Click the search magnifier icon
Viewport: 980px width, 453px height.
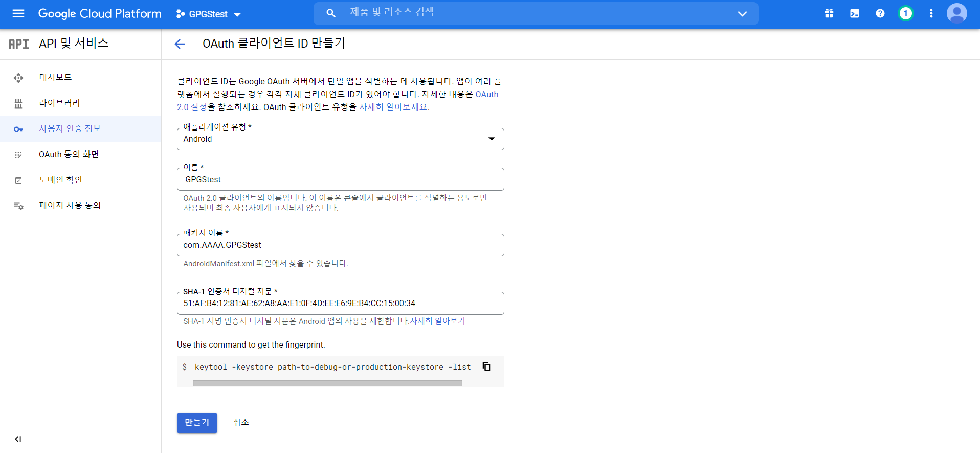(331, 13)
